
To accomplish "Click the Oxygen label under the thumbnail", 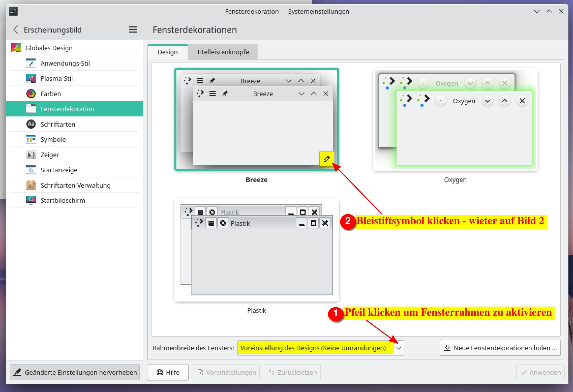I will (455, 180).
